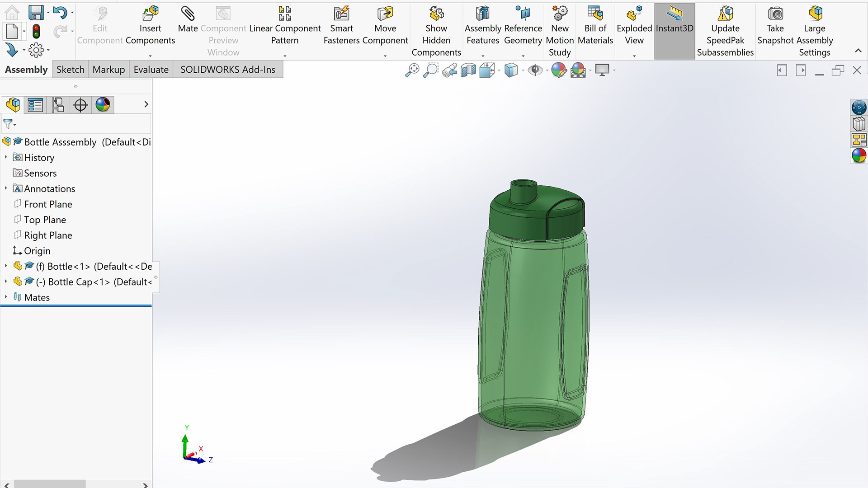Switch to the Evaluate tab

pyautogui.click(x=151, y=70)
